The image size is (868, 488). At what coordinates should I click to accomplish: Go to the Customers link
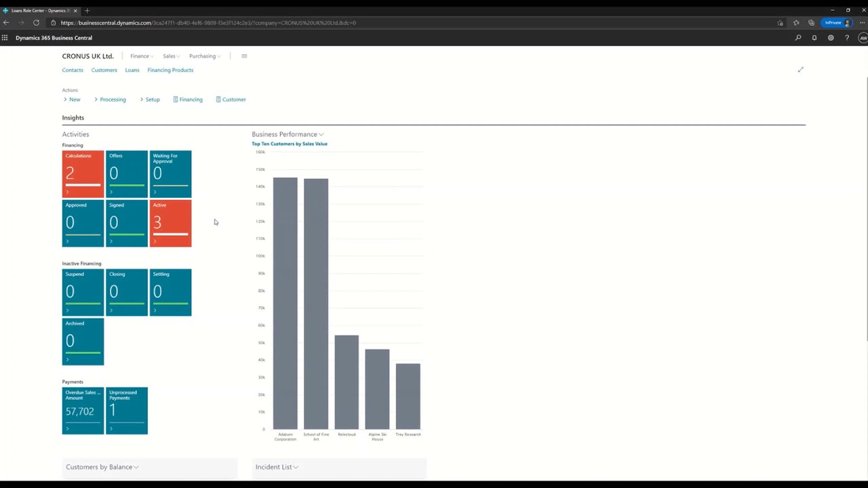click(x=104, y=70)
